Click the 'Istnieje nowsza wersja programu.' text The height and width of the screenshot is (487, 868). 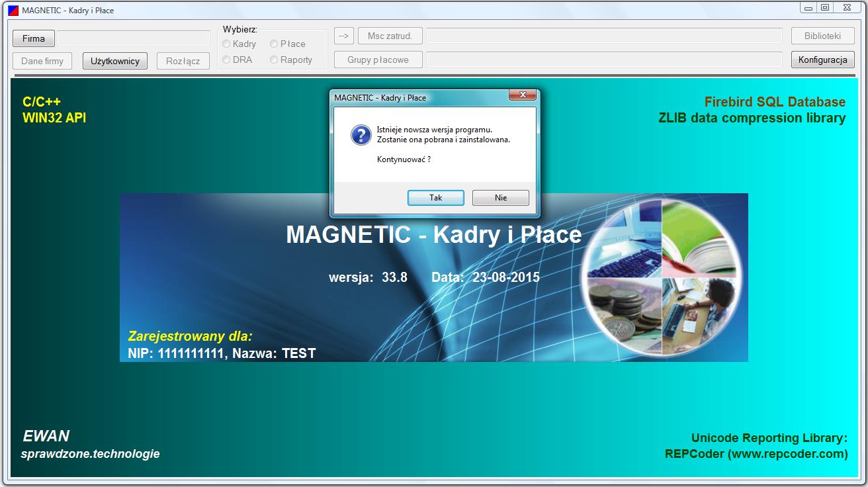[x=435, y=130]
